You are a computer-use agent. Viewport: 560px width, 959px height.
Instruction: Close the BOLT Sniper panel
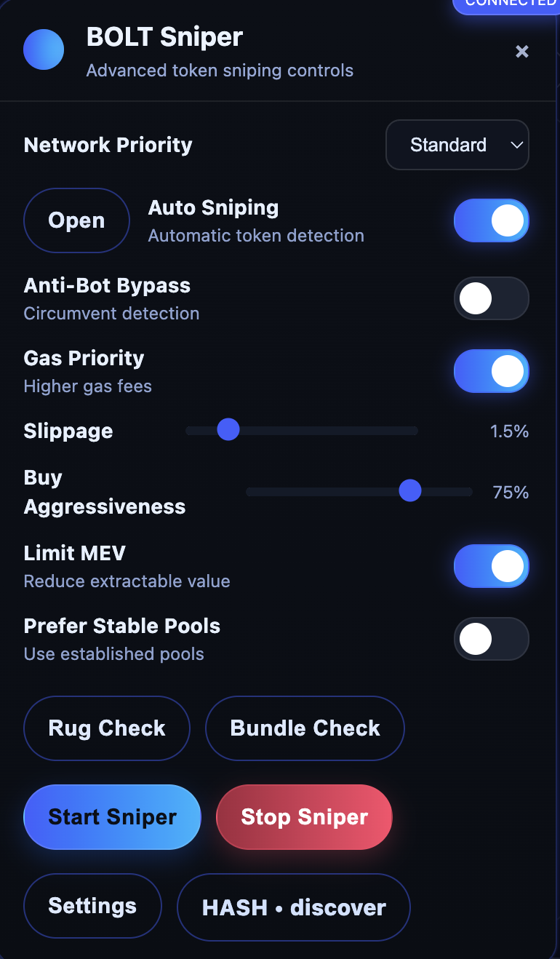tap(521, 51)
